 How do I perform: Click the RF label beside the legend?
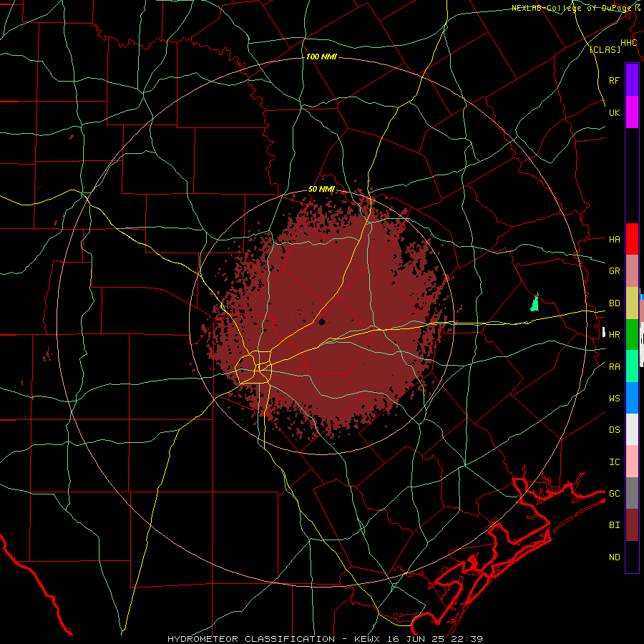(x=614, y=80)
